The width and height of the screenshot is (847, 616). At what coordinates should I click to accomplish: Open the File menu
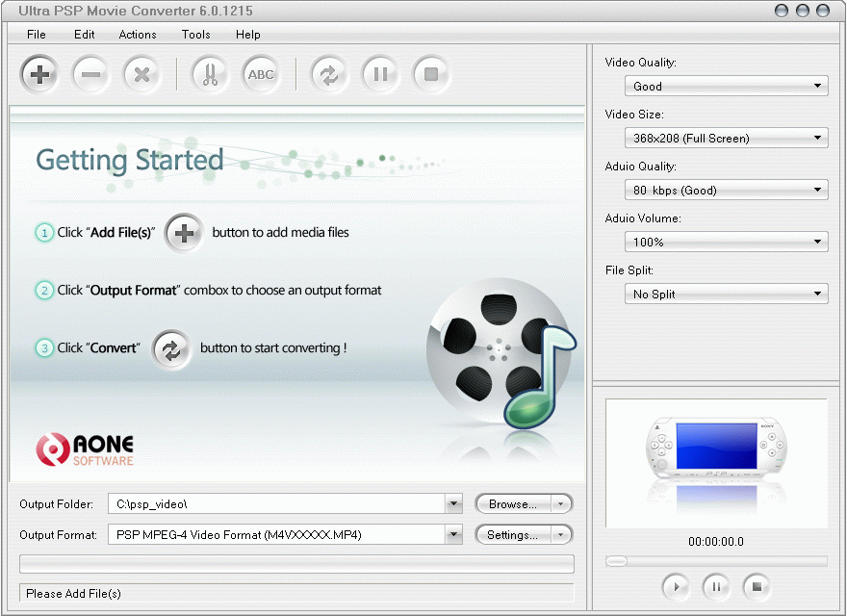37,34
